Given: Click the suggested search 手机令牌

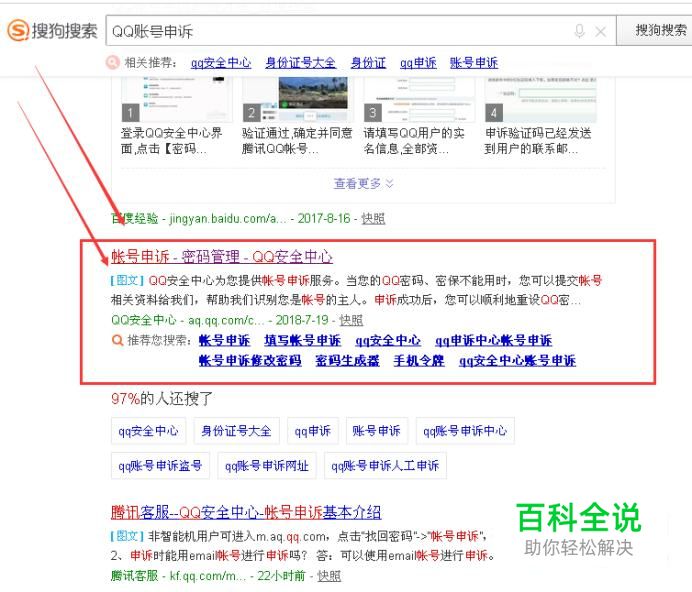Looking at the screenshot, I should pos(419,361).
